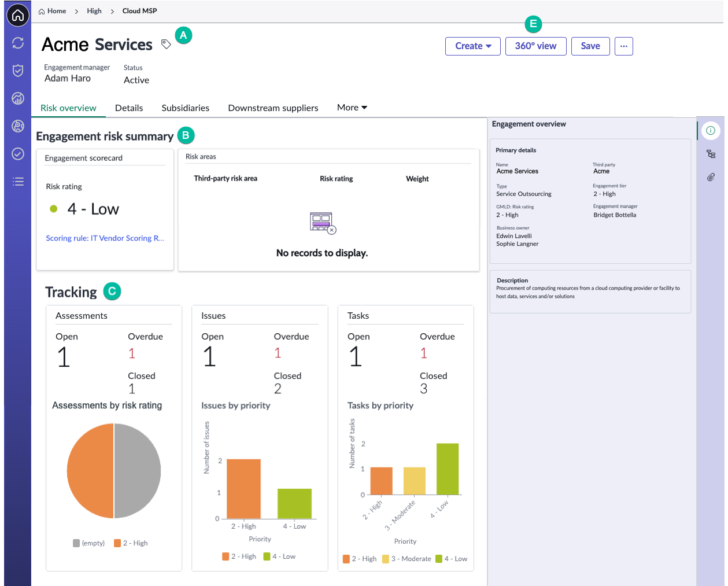
Task: Switch to the Downstream suppliers tab
Action: point(273,108)
